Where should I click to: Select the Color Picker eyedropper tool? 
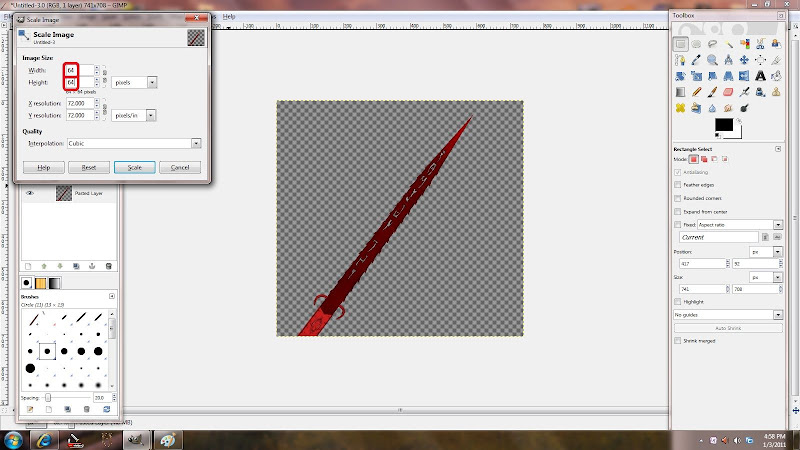(696, 60)
